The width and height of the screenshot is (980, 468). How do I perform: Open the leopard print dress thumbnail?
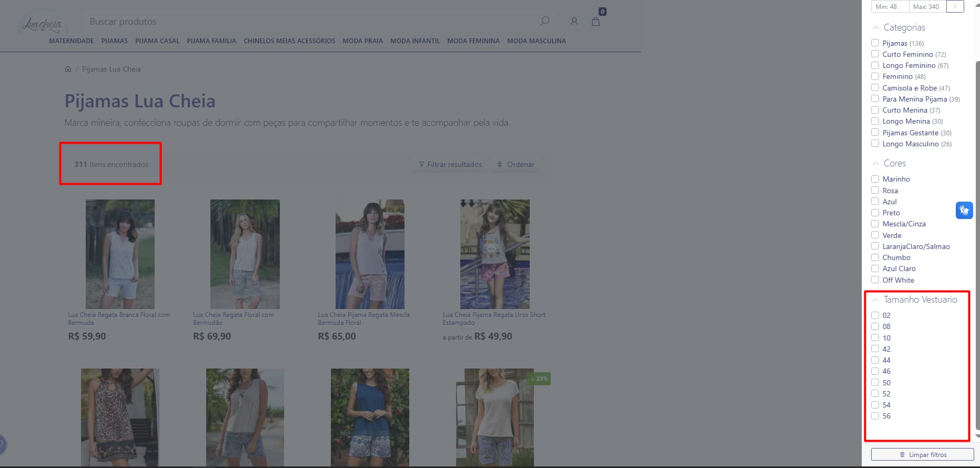pyautogui.click(x=120, y=417)
